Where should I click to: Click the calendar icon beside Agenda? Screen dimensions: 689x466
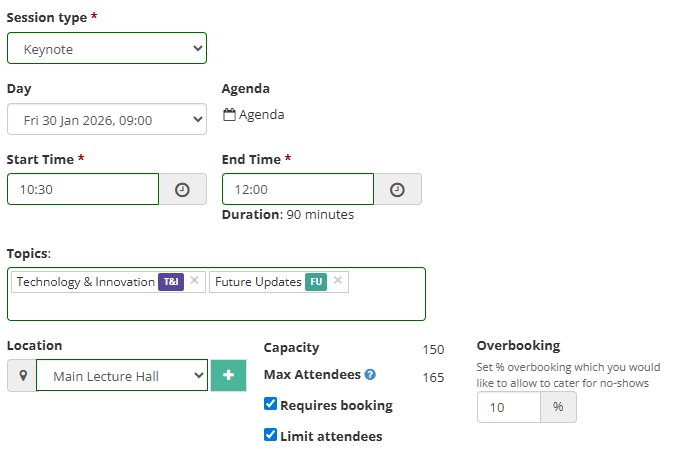229,115
